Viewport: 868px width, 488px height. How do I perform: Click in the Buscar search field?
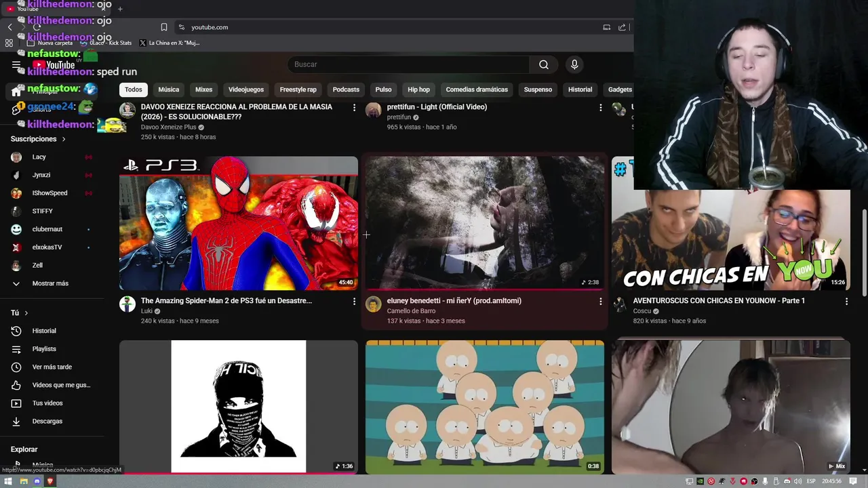[409, 64]
